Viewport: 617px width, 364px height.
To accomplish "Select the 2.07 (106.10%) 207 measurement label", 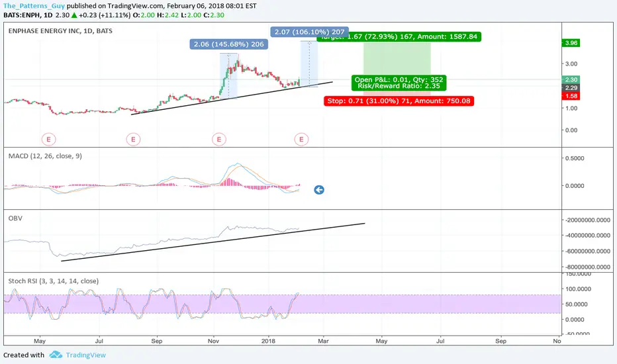I will [x=310, y=32].
